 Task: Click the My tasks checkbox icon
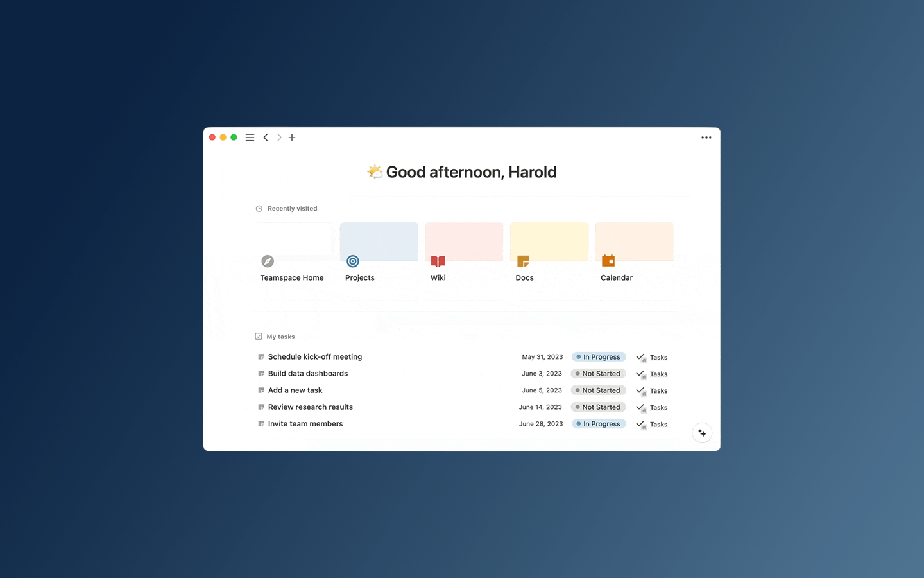[x=259, y=337]
